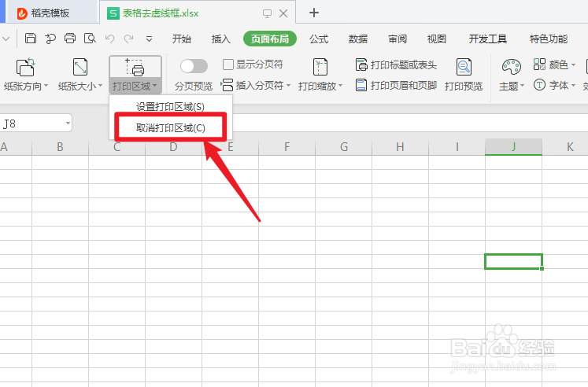Click the Redo arrow icon
588x387 pixels.
(x=129, y=39)
